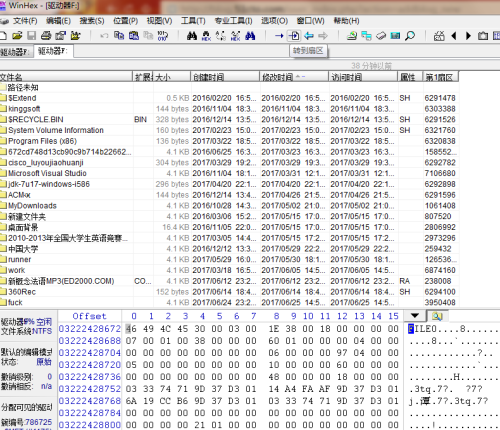
Task: Click FILE0 text in ASCII column
Action: [x=422, y=329]
